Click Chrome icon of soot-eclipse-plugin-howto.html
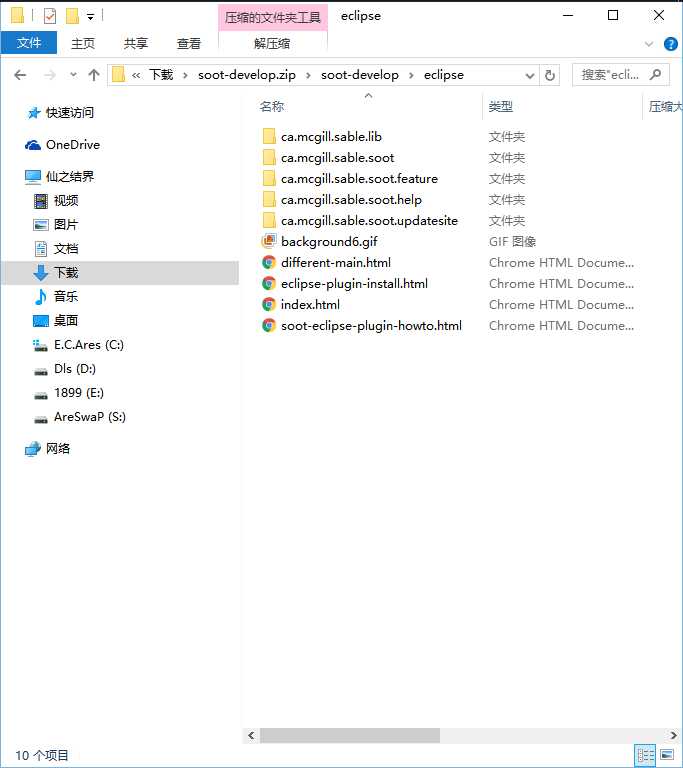Screen dimensions: 683x768 tap(268, 326)
